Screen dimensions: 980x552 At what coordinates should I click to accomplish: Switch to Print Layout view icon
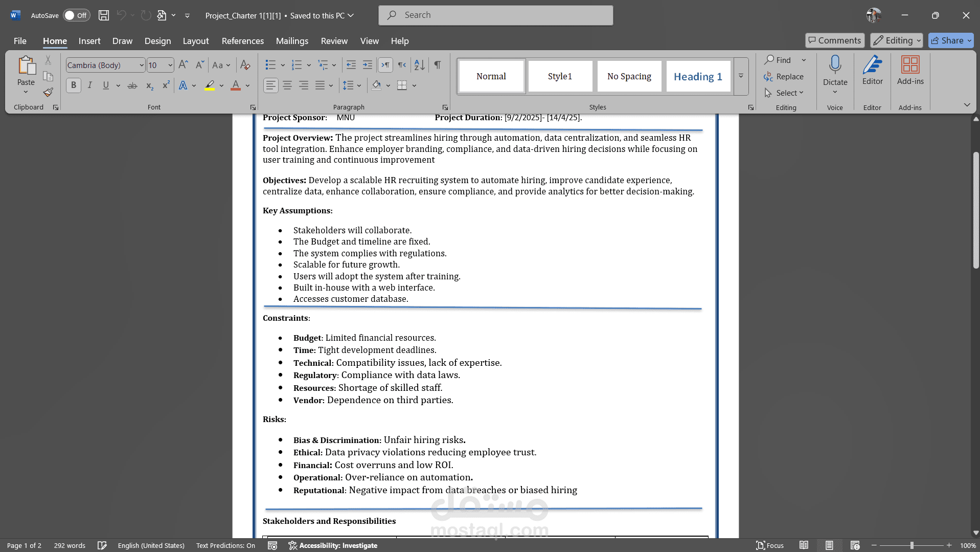(829, 545)
